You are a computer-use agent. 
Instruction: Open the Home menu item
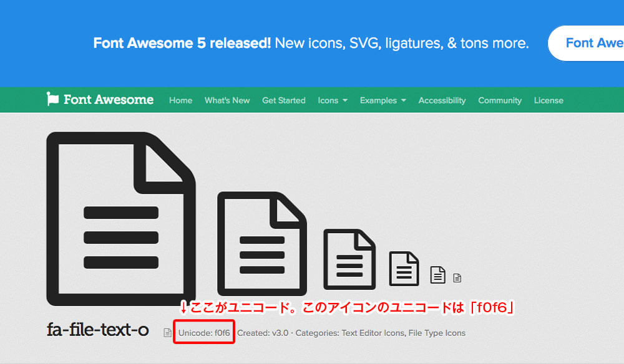click(181, 100)
